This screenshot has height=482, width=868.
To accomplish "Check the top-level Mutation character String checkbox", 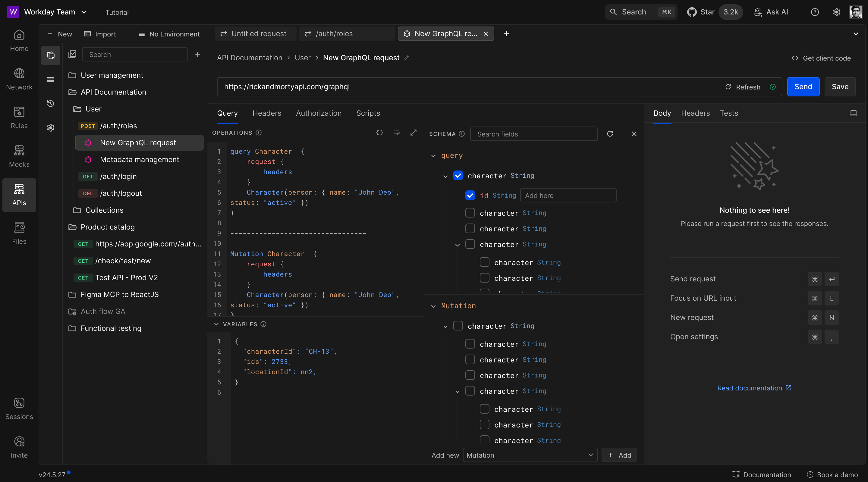I will pos(458,326).
